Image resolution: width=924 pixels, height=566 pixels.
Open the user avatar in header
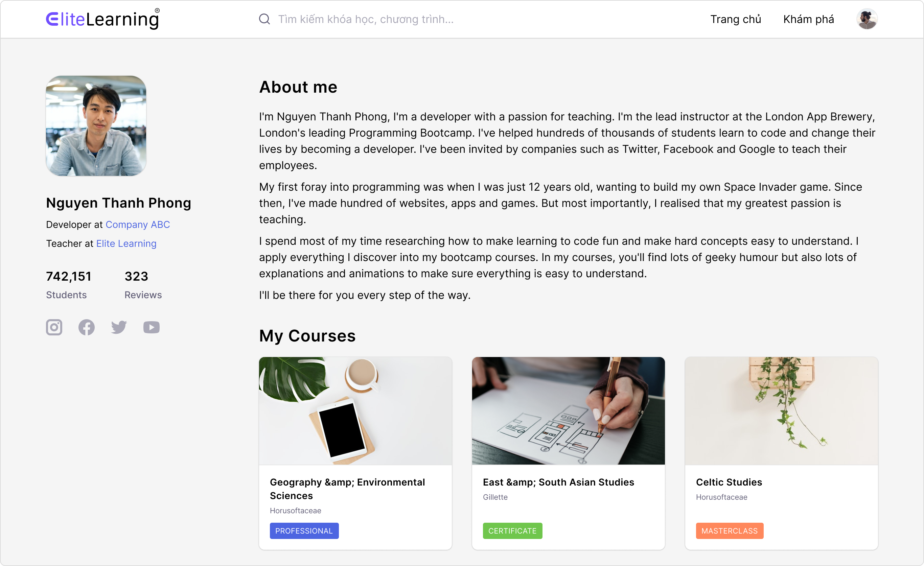coord(867,19)
